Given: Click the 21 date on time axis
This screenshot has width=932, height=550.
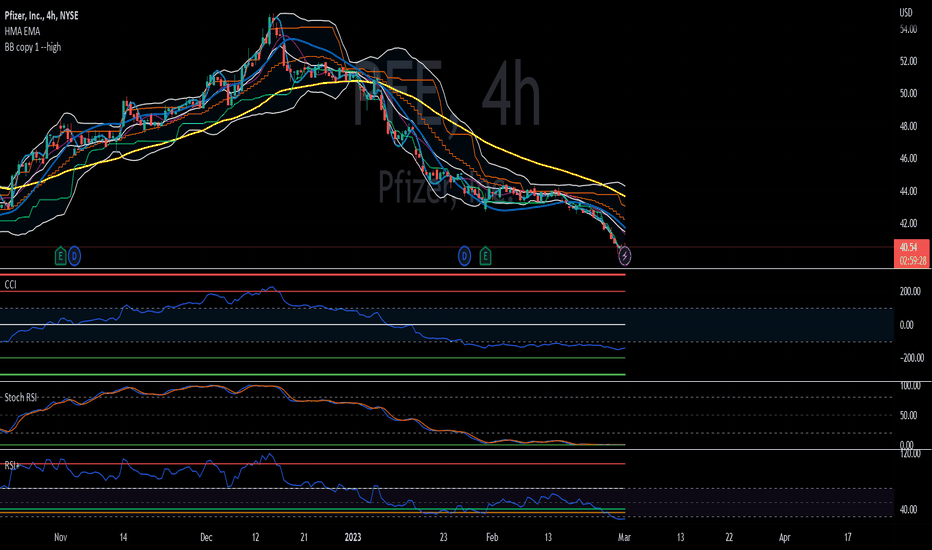Looking at the screenshot, I should click(304, 538).
